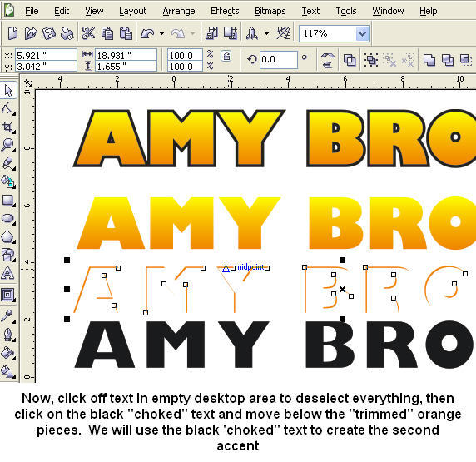Select the Polygon tool
This screenshot has height=462, width=476.
click(8, 237)
